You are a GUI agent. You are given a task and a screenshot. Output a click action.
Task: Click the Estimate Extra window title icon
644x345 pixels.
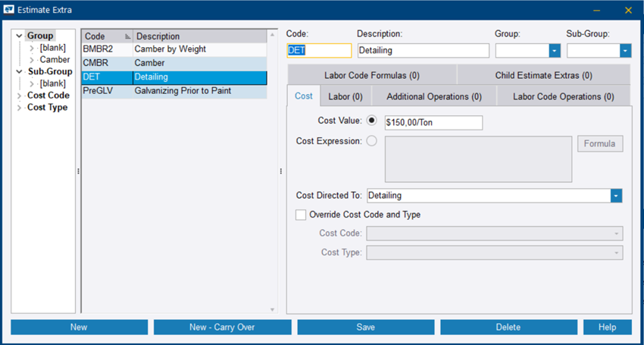point(10,10)
